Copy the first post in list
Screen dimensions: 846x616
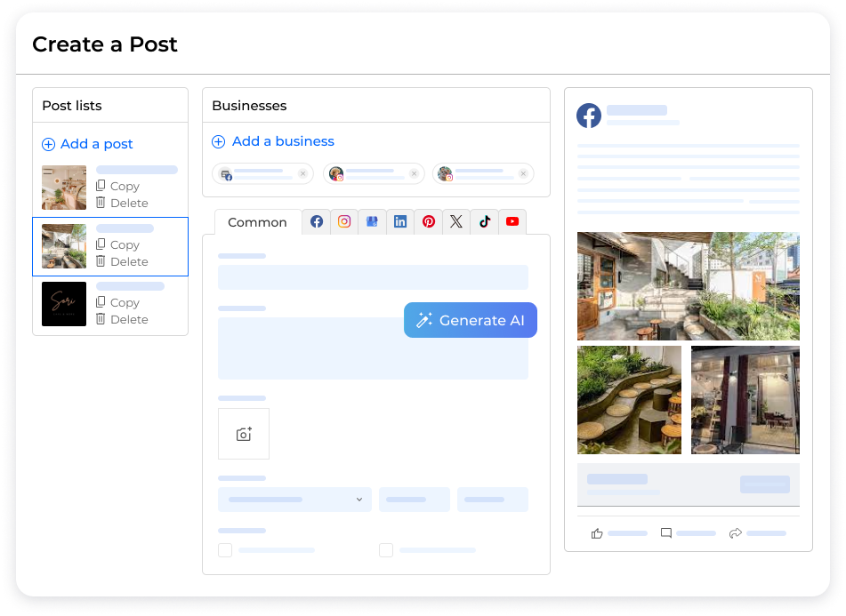coord(117,186)
